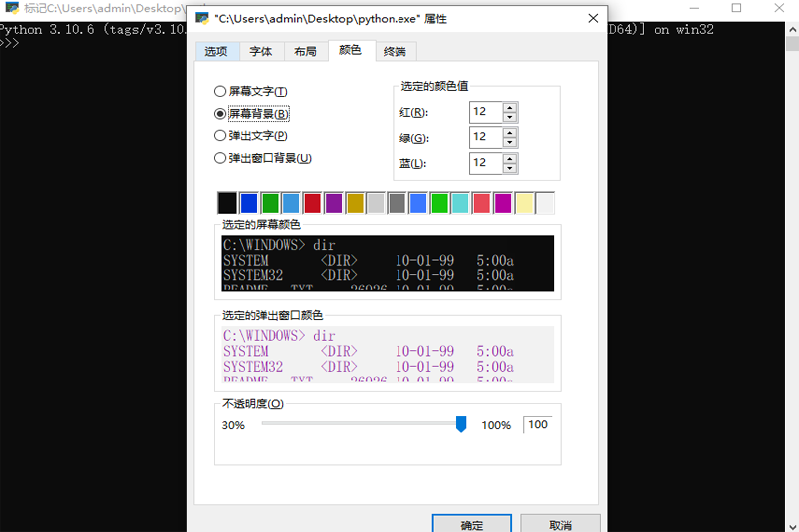The image size is (799, 532).
Task: Close the properties dialog
Action: point(593,19)
